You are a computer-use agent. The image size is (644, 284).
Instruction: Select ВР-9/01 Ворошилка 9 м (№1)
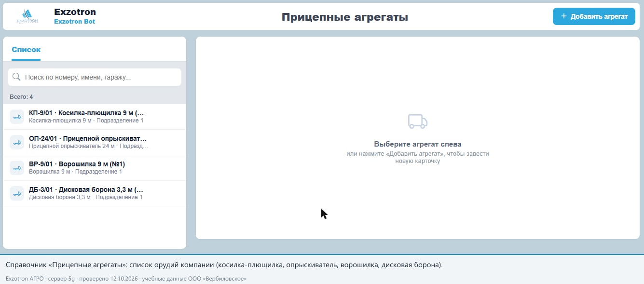tap(95, 168)
